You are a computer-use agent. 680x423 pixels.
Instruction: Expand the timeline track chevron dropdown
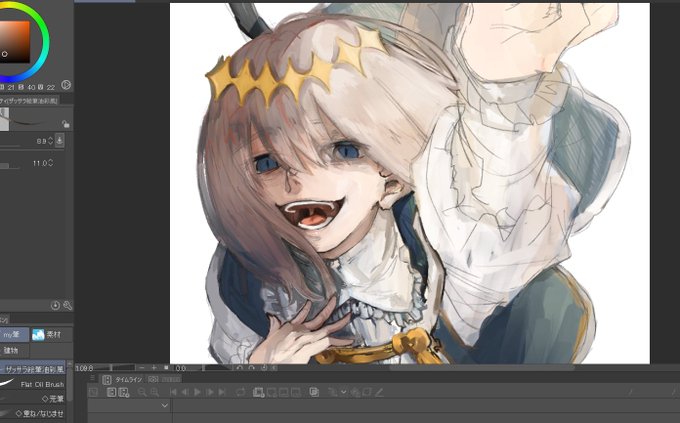tap(164, 406)
